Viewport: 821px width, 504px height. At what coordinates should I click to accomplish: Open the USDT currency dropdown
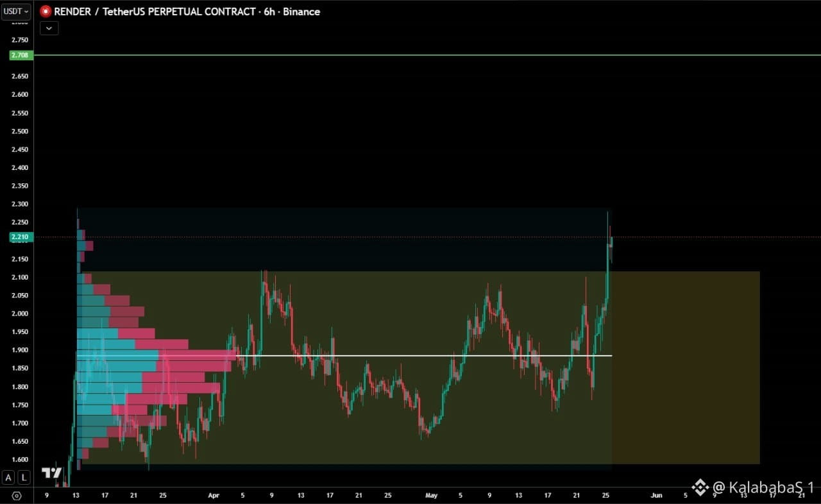click(x=16, y=11)
